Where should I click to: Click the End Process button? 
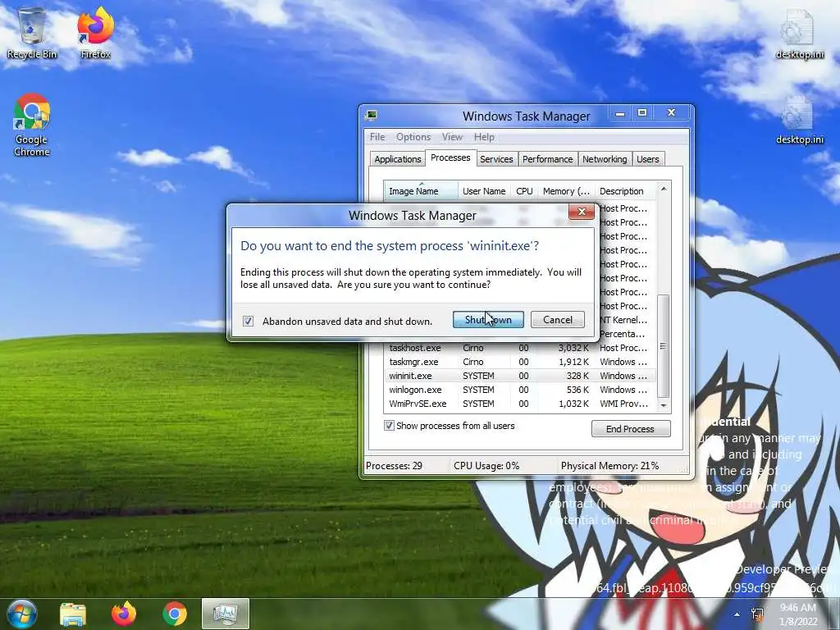pyautogui.click(x=631, y=428)
